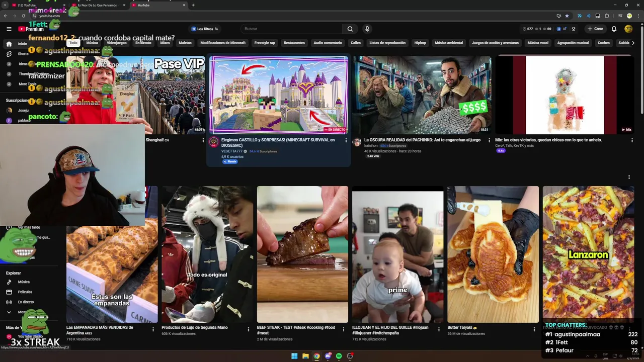Viewport: 644px width, 362px height.
Task: Select the Música ambiental chip
Action: point(449,43)
